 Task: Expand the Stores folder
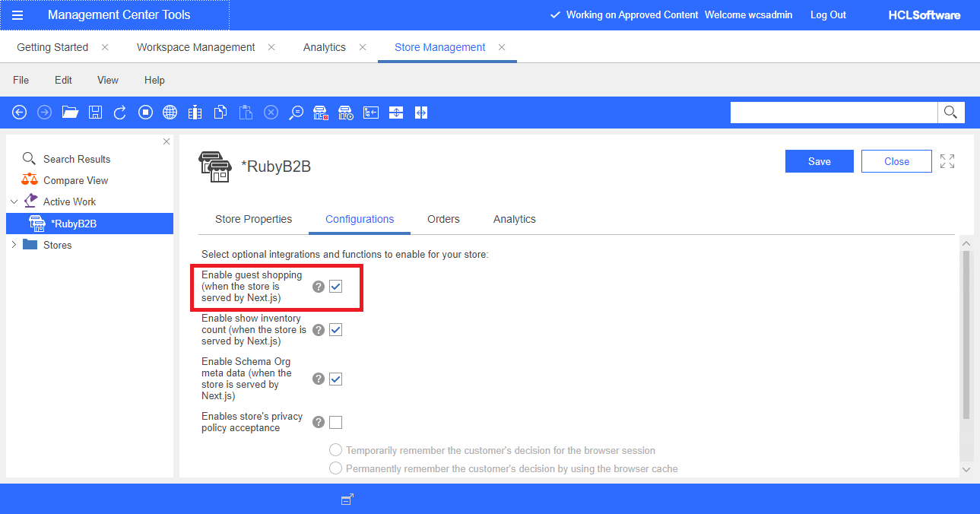pos(14,245)
